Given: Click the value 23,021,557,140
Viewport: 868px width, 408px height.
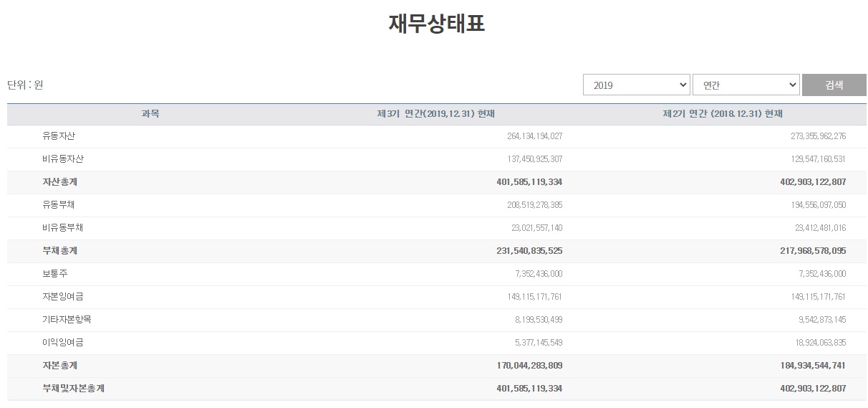Looking at the screenshot, I should tap(537, 228).
